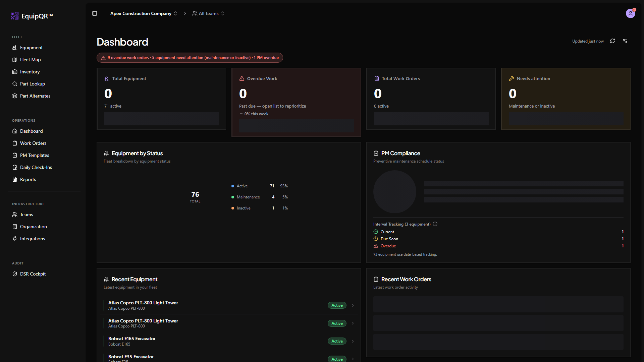
Task: Click the Total Equipment forklift icon
Action: [x=107, y=78]
